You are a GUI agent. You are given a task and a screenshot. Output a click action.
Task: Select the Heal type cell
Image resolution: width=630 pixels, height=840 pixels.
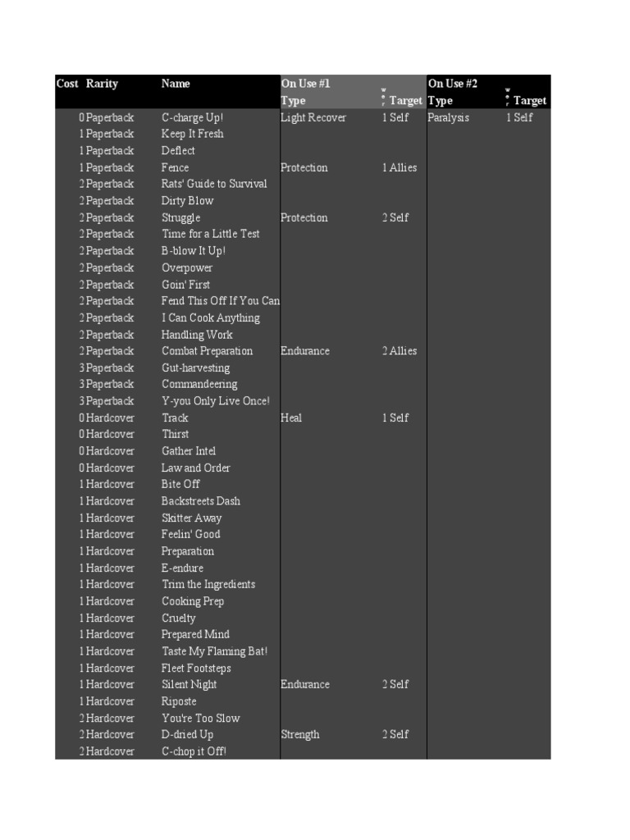[291, 418]
